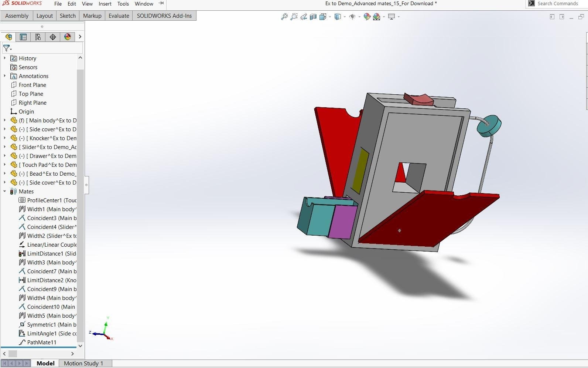Click in Search Commands field
Viewport: 588px width, 368px height.
click(x=557, y=4)
